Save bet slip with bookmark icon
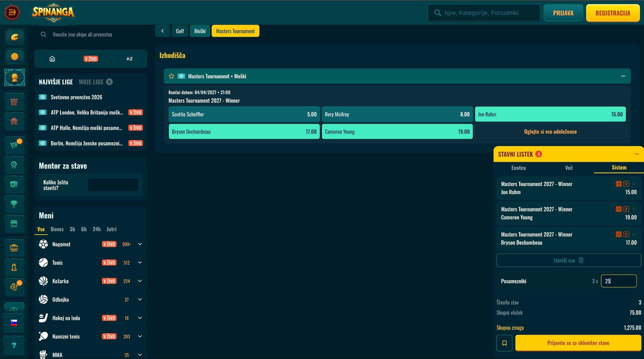Screen dimensions: 644x359 [x=504, y=343]
